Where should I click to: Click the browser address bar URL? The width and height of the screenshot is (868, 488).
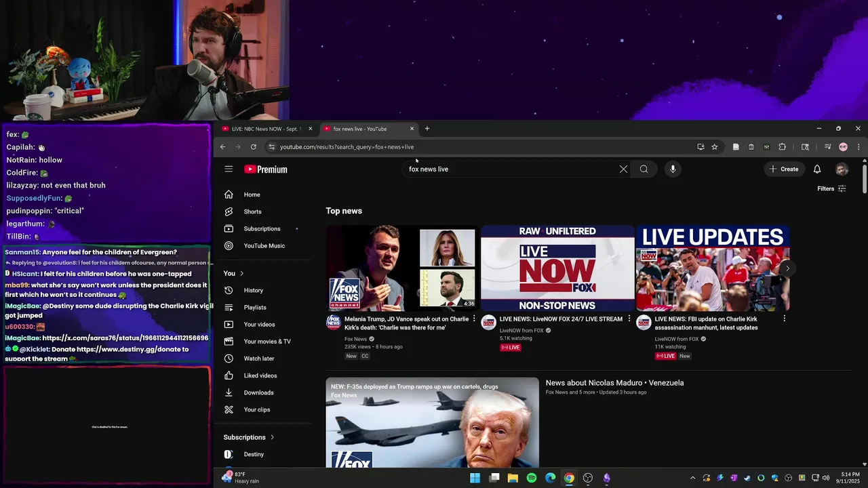point(347,147)
